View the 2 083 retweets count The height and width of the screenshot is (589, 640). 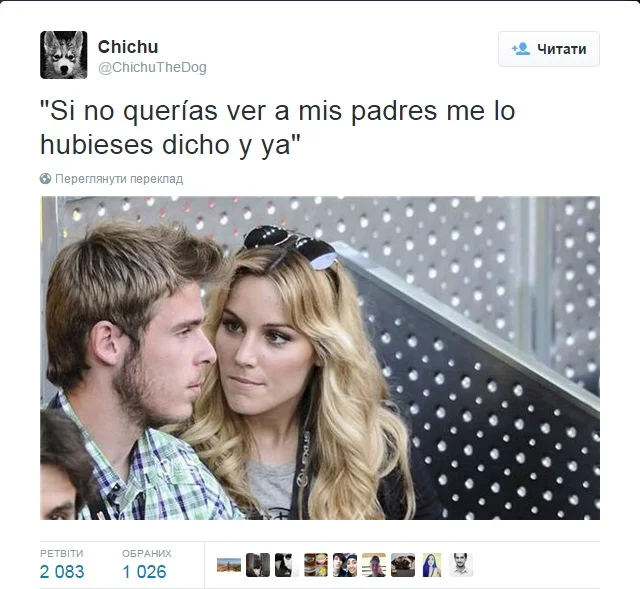(x=62, y=571)
